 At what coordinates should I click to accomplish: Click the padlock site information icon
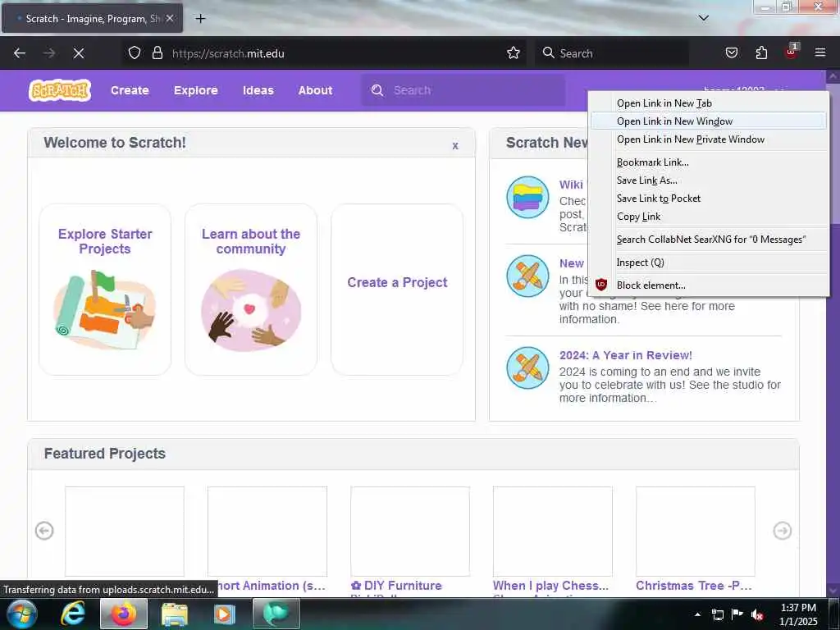coord(157,53)
